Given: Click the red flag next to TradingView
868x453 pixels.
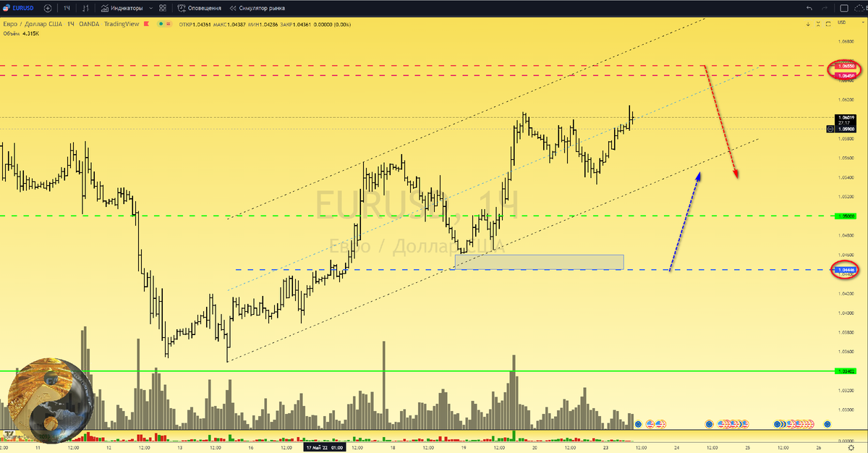Looking at the screenshot, I should pyautogui.click(x=146, y=24).
